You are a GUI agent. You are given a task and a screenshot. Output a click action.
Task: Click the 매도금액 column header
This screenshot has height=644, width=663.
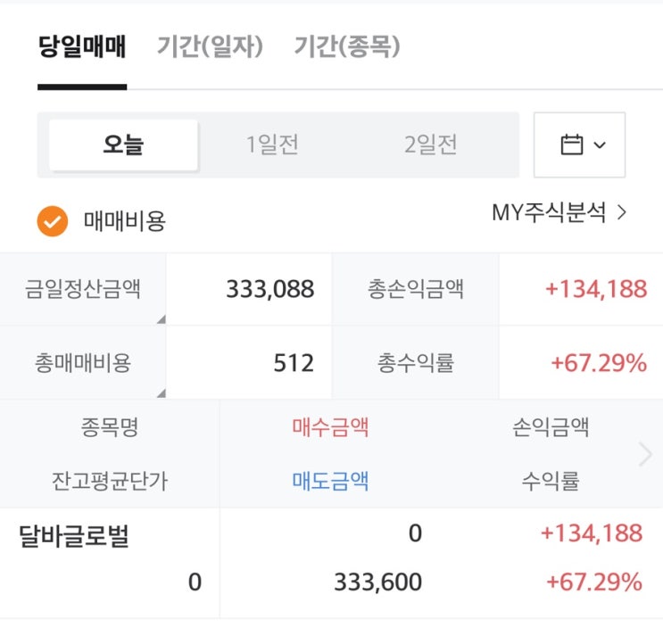point(330,482)
